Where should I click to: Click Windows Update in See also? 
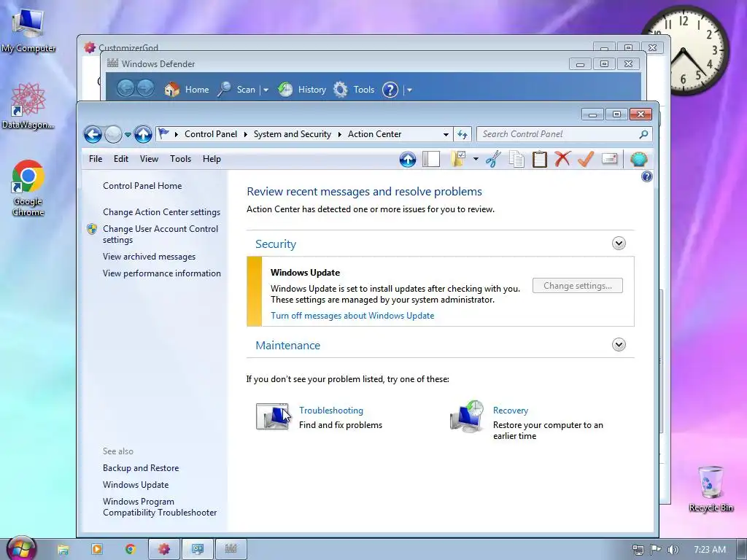(136, 485)
